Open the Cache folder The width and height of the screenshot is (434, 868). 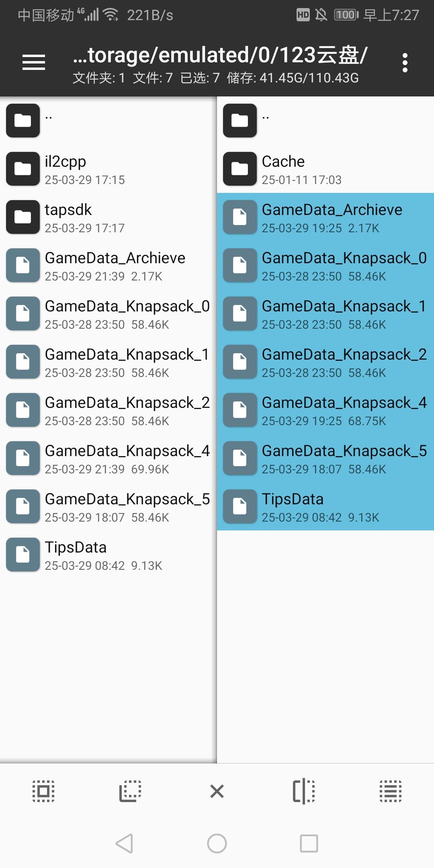click(x=325, y=169)
